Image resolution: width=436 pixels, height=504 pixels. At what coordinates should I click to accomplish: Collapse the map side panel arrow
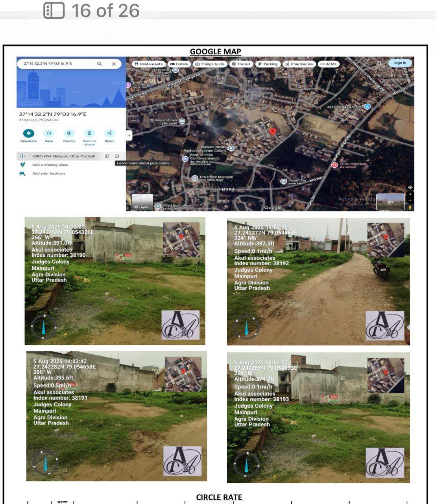pyautogui.click(x=129, y=135)
